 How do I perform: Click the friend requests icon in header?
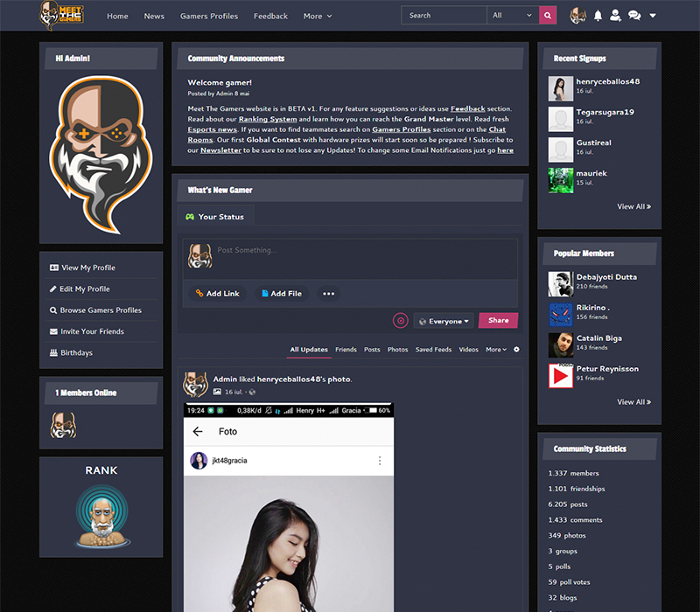click(x=616, y=16)
